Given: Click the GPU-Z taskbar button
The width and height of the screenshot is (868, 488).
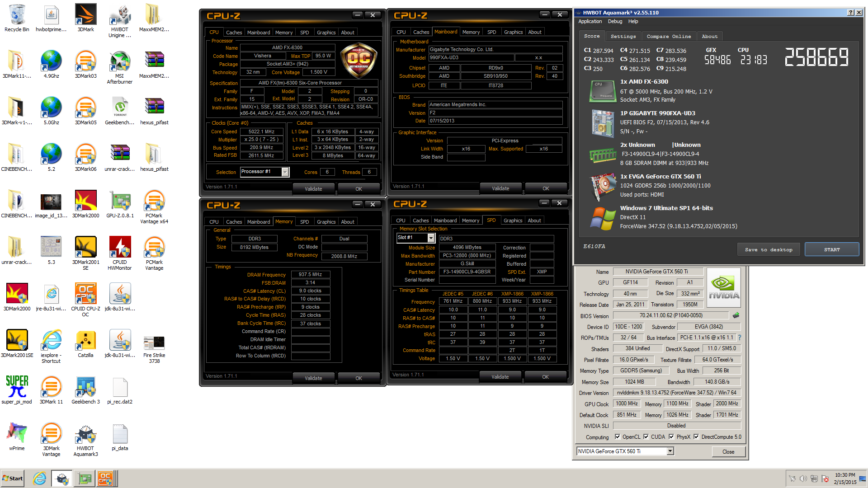Looking at the screenshot, I should click(x=85, y=479).
